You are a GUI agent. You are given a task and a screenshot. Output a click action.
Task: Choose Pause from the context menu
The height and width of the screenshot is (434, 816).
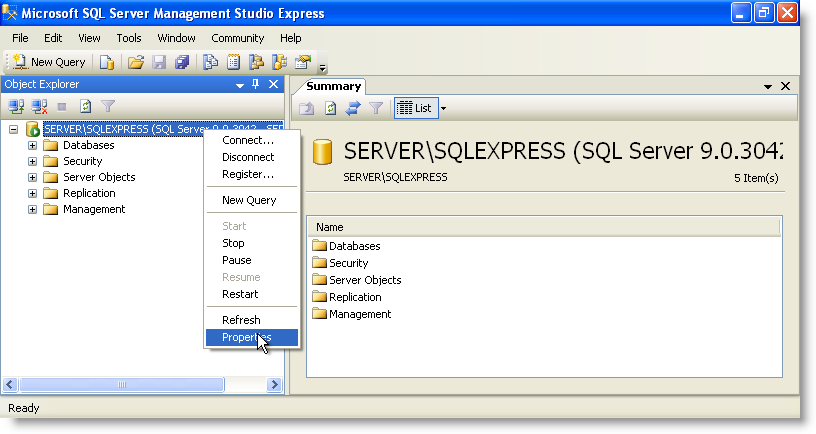[252, 260]
